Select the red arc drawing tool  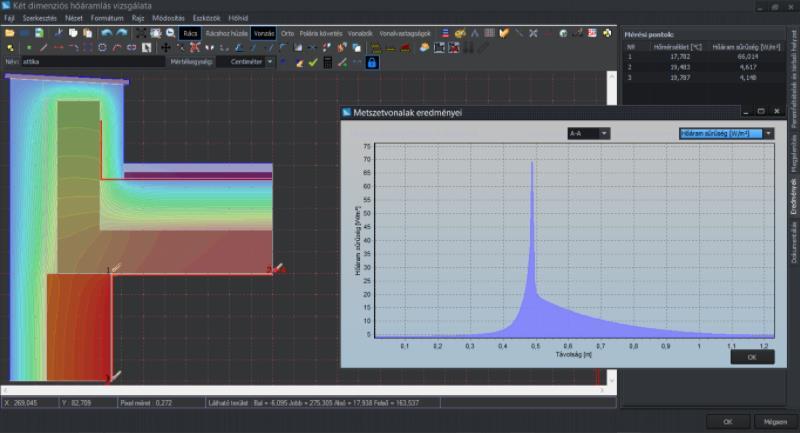[x=117, y=47]
